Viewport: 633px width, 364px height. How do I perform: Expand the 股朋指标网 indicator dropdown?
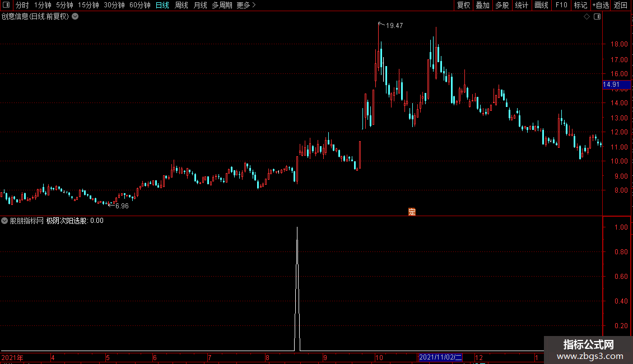point(4,221)
